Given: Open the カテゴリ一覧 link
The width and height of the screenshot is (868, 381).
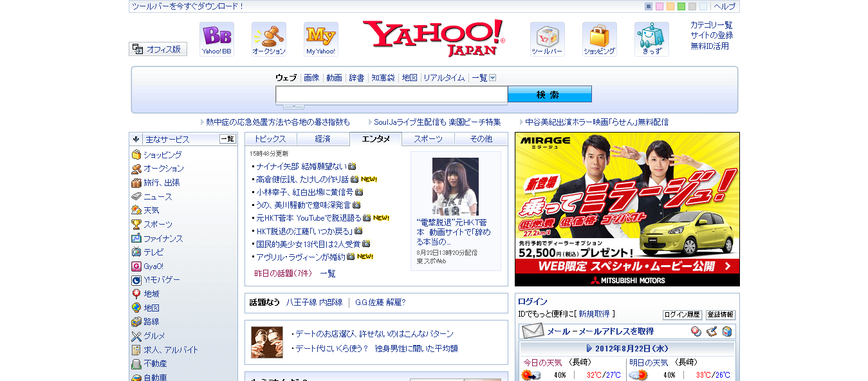Looking at the screenshot, I should coord(712,25).
